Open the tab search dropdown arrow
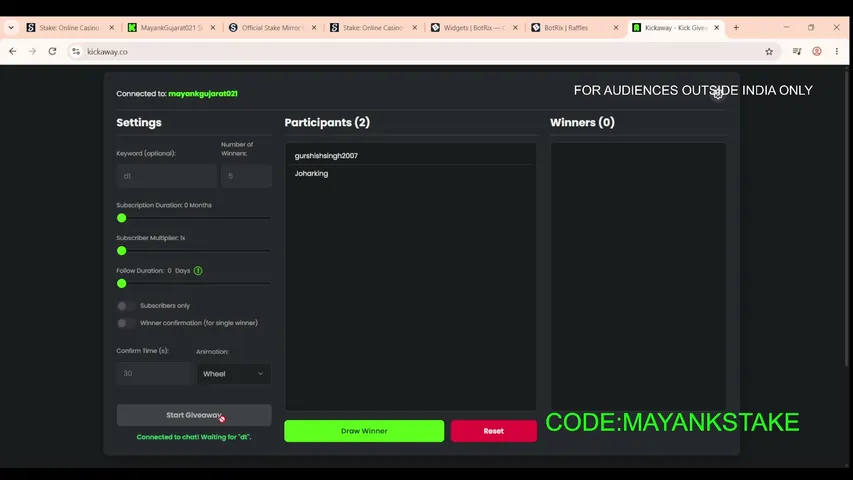Screen dimensions: 853x480 click(11, 27)
